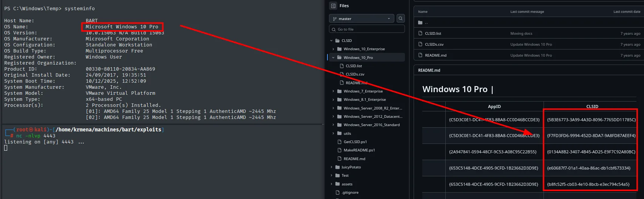Click the Last commit date column header
644x199 pixels.
[627, 12]
